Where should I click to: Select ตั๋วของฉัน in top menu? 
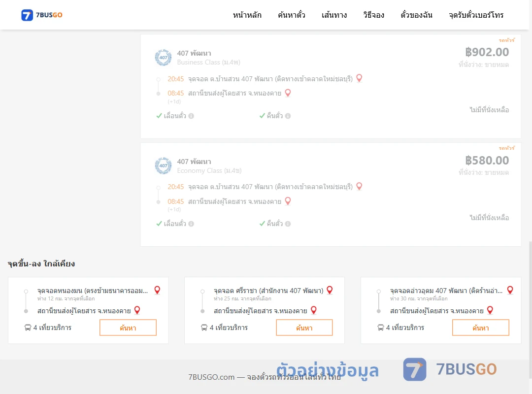pyautogui.click(x=416, y=15)
